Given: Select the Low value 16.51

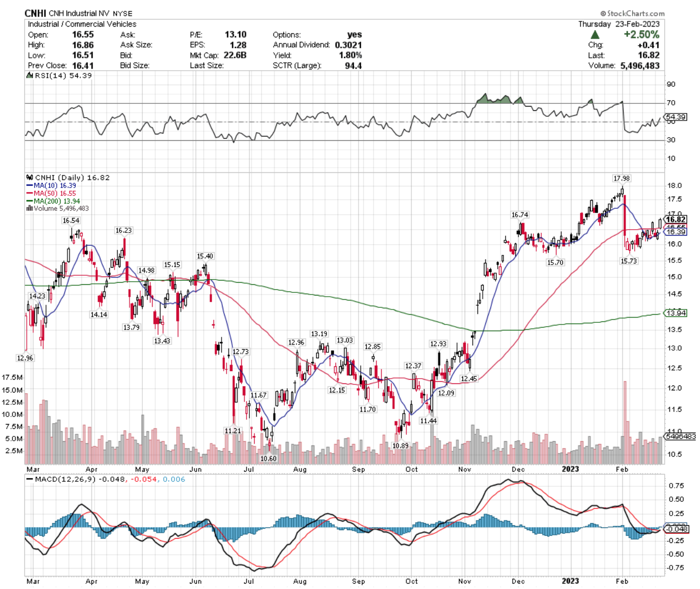Looking at the screenshot, I should [83, 55].
